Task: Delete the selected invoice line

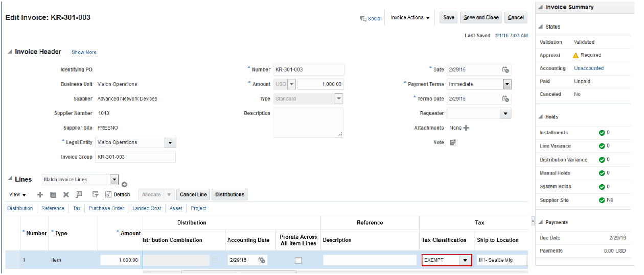Action: pos(66,194)
